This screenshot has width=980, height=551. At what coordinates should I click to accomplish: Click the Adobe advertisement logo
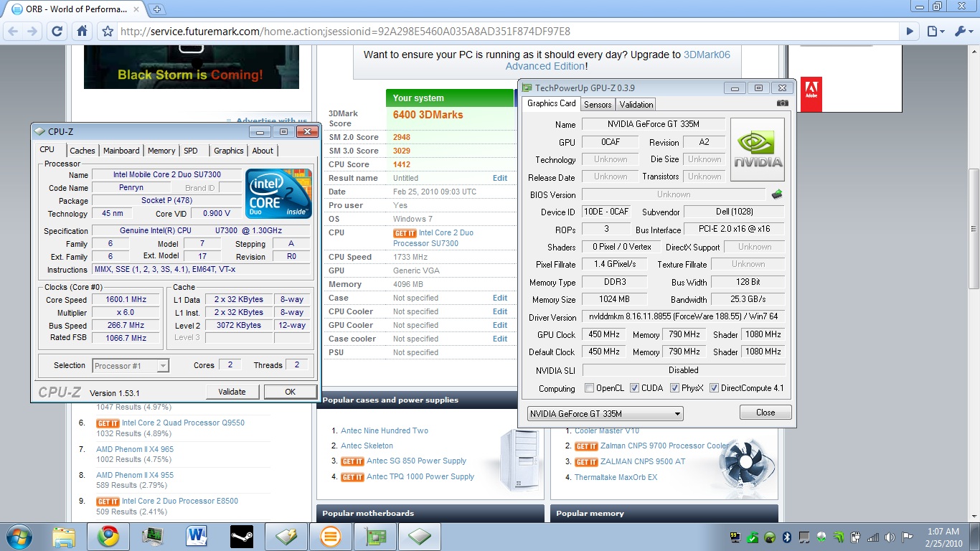[x=811, y=95]
